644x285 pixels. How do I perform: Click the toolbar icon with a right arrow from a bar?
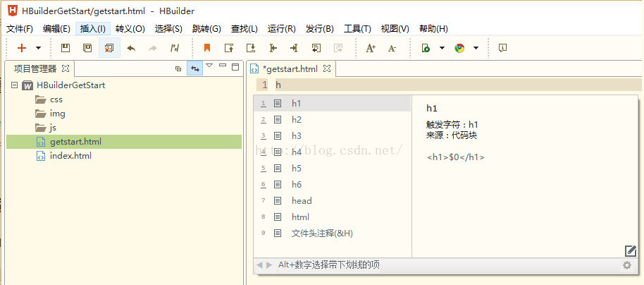coord(273,48)
